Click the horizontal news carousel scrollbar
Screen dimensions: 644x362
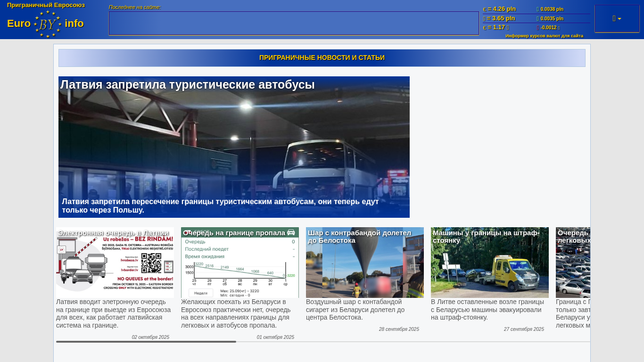click(x=146, y=342)
